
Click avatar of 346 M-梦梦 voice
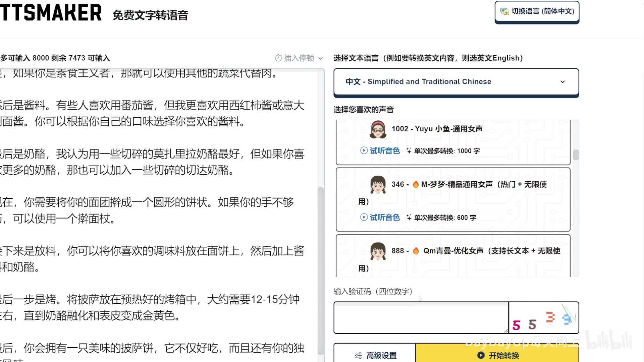pyautogui.click(x=378, y=185)
